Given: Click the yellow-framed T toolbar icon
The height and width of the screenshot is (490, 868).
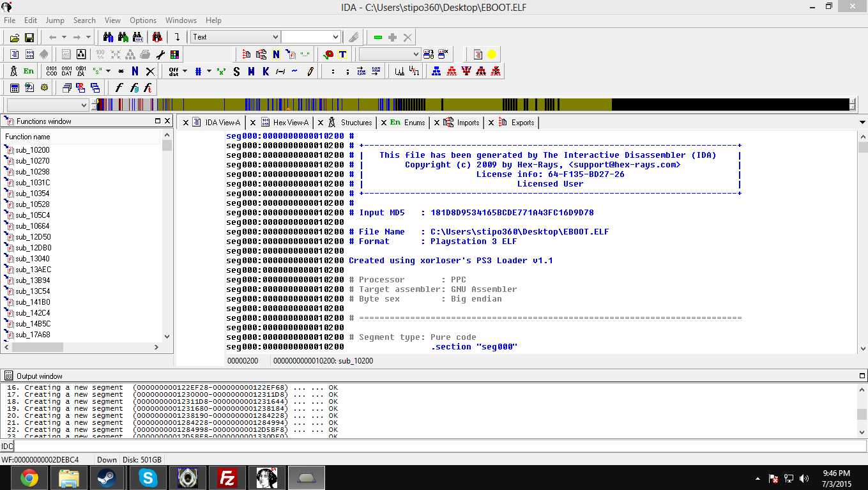Looking at the screenshot, I should point(343,54).
